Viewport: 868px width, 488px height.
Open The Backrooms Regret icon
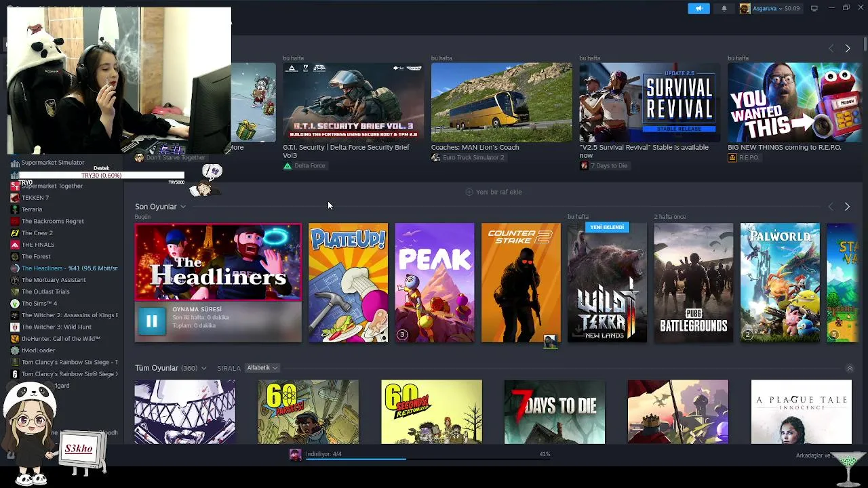(x=15, y=221)
